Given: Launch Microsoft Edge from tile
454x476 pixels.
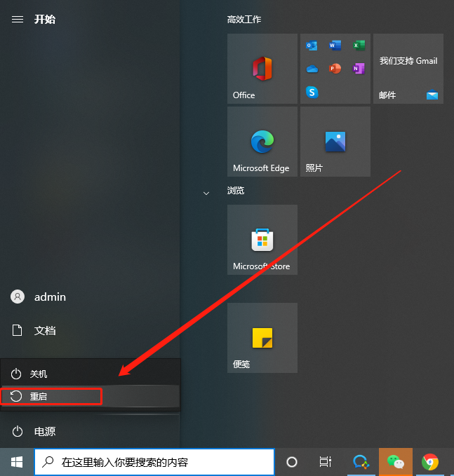Looking at the screenshot, I should 262,142.
